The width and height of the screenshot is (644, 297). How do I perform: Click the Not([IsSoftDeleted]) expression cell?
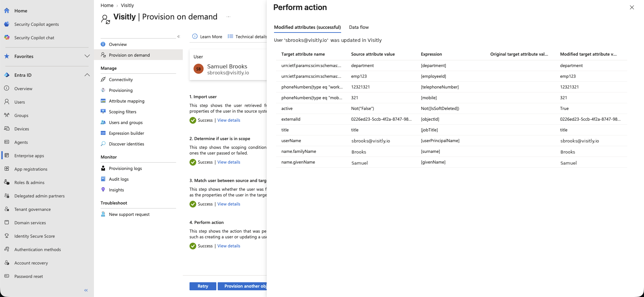tap(440, 108)
